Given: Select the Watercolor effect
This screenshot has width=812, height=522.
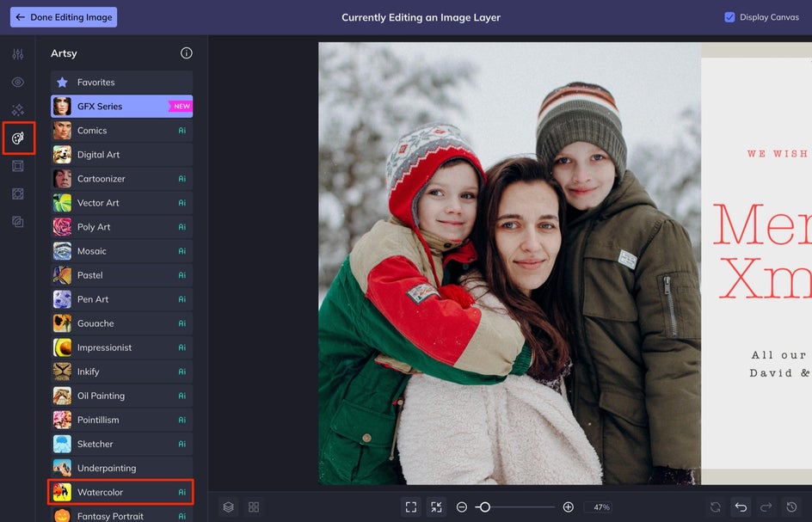Looking at the screenshot, I should pyautogui.click(x=121, y=492).
